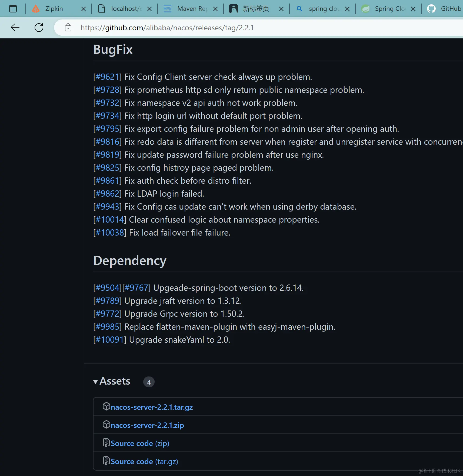Switch to the localhost tab
Image resolution: width=463 pixels, height=476 pixels.
pyautogui.click(x=125, y=9)
